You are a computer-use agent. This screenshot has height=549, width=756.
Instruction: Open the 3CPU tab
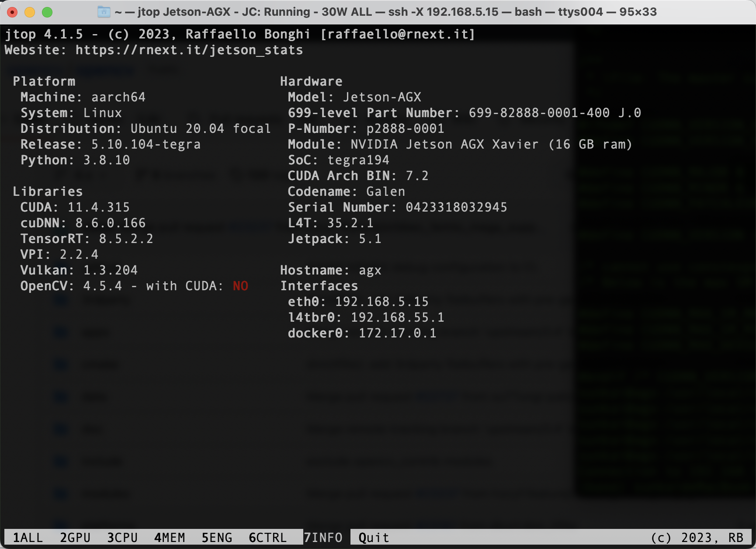(122, 537)
